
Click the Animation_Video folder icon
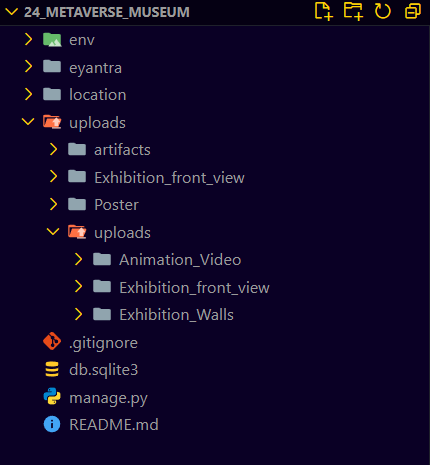[102, 259]
